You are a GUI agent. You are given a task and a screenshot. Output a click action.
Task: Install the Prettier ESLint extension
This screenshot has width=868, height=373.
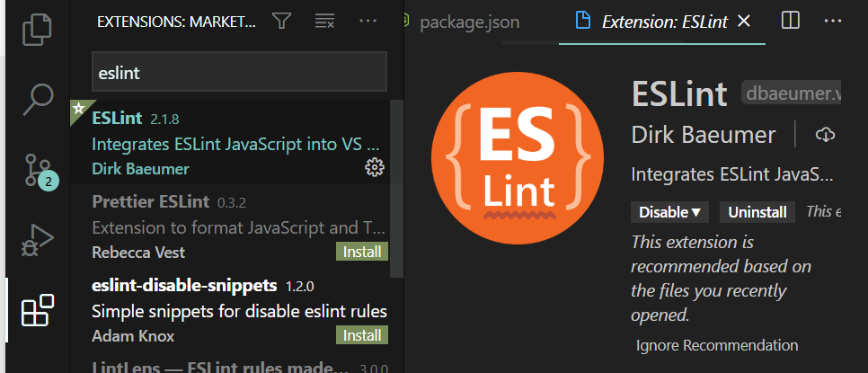362,252
